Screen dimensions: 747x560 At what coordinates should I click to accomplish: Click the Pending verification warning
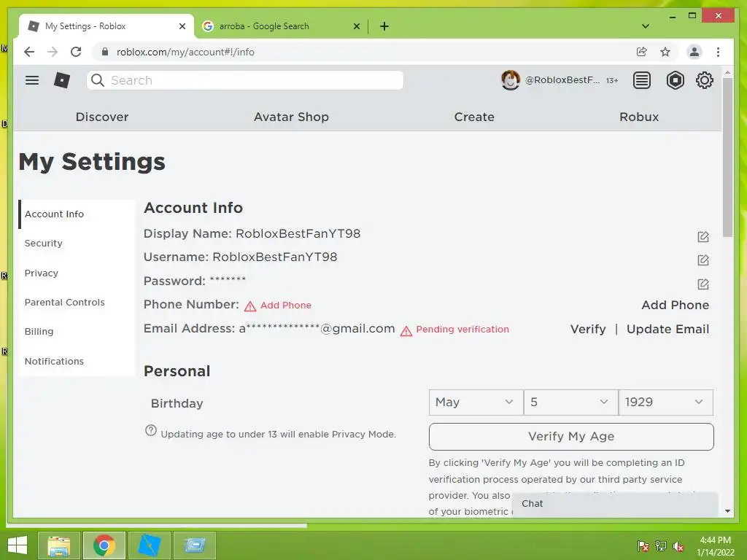click(x=454, y=330)
